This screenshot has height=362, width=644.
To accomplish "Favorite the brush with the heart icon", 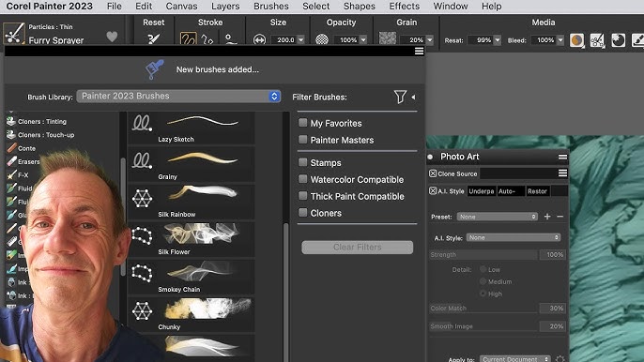I will (112, 37).
